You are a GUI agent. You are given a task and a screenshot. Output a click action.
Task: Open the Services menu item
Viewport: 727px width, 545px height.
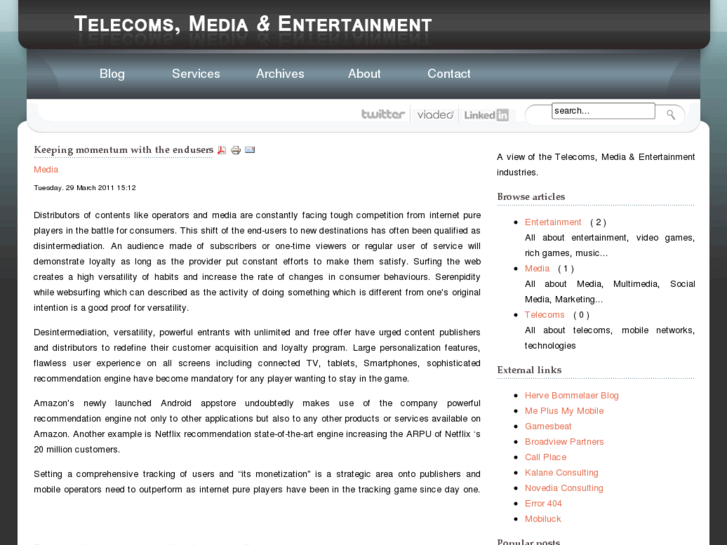pyautogui.click(x=196, y=74)
